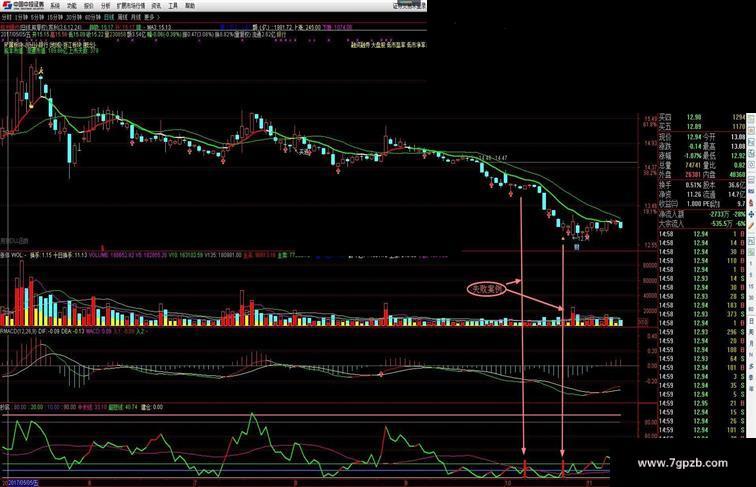Click the 外盘 26381 quote value

[x=692, y=175]
